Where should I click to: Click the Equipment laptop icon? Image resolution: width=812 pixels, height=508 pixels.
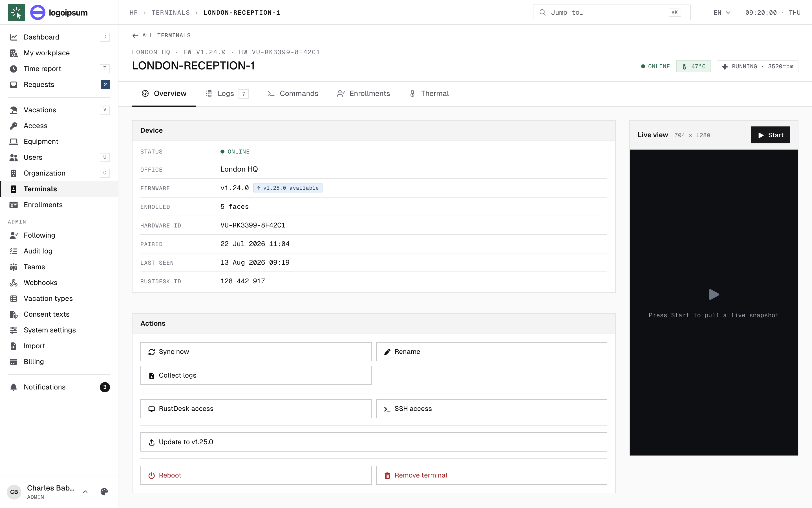coord(14,141)
